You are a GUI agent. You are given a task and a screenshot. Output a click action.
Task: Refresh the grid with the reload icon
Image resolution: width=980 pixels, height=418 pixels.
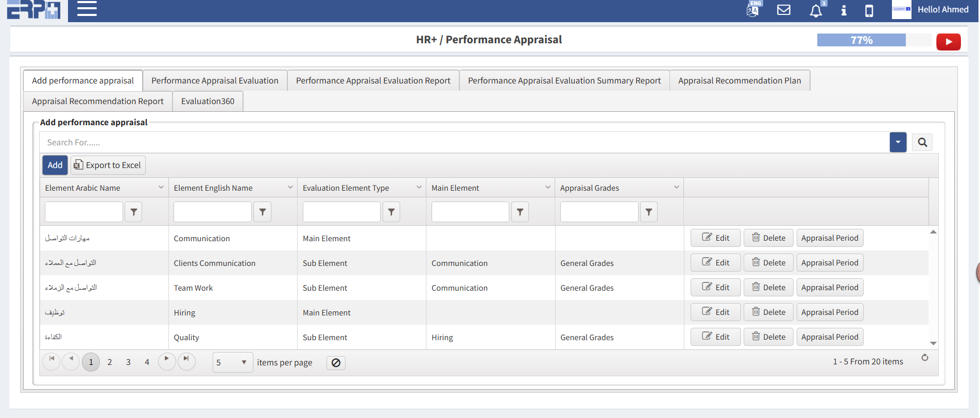[x=924, y=358]
